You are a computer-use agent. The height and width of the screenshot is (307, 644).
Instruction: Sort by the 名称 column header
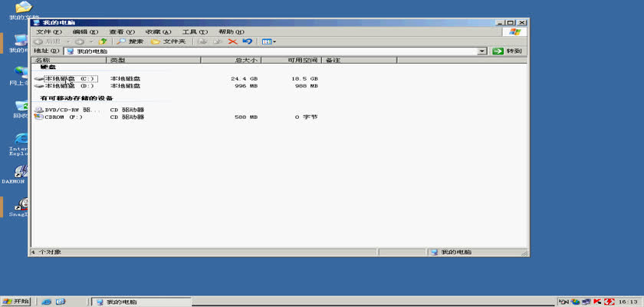[69, 60]
